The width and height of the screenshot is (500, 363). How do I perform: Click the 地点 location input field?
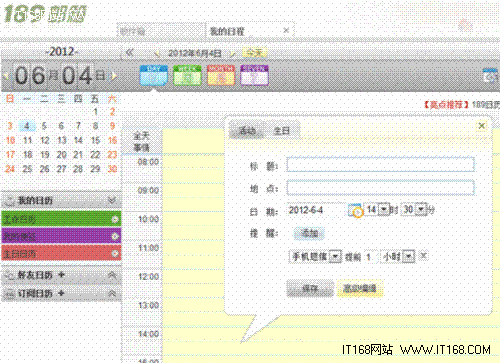pyautogui.click(x=380, y=188)
